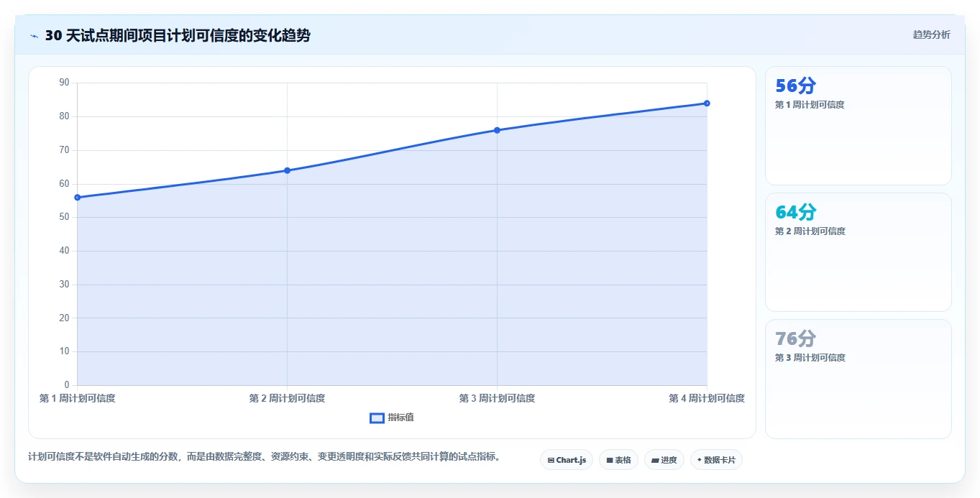Viewport: 980px width, 498px height.
Task: Click the week 1 data point on chart
Action: point(77,198)
